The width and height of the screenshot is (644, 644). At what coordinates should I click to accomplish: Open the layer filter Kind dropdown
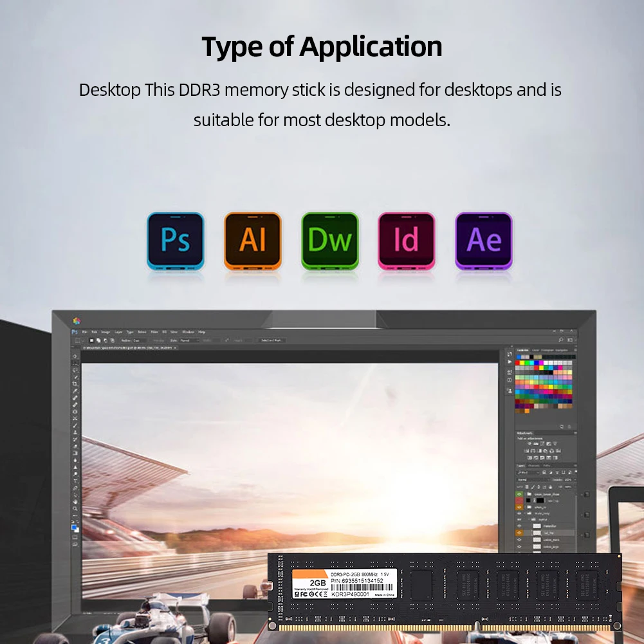point(529,472)
